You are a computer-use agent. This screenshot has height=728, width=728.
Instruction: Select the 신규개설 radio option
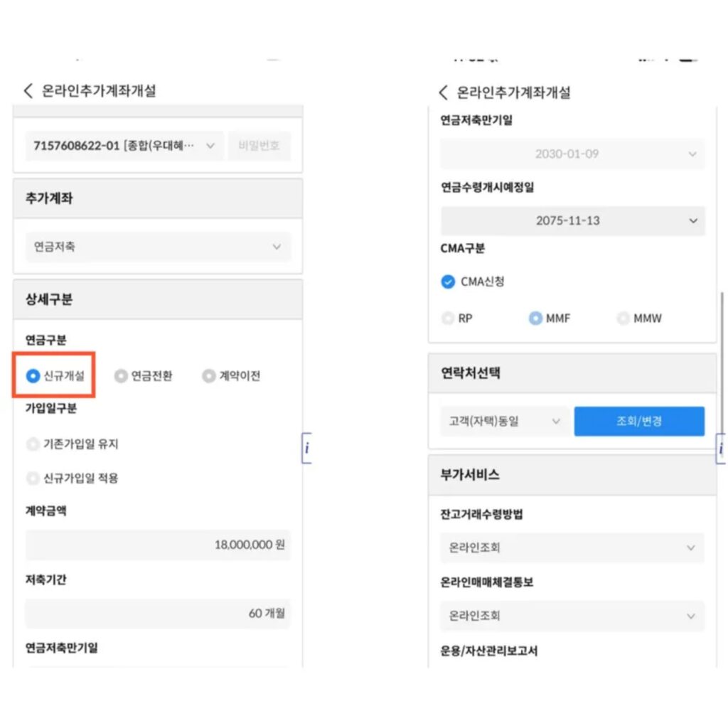point(33,376)
